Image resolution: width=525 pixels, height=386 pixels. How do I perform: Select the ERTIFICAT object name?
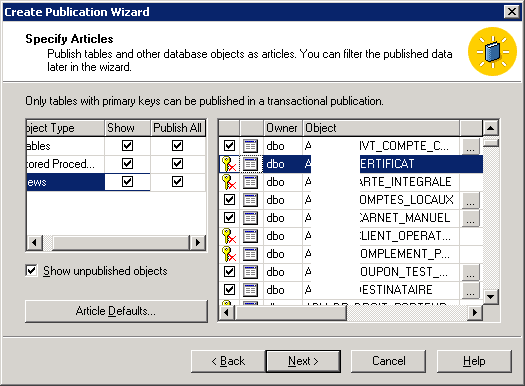click(387, 164)
